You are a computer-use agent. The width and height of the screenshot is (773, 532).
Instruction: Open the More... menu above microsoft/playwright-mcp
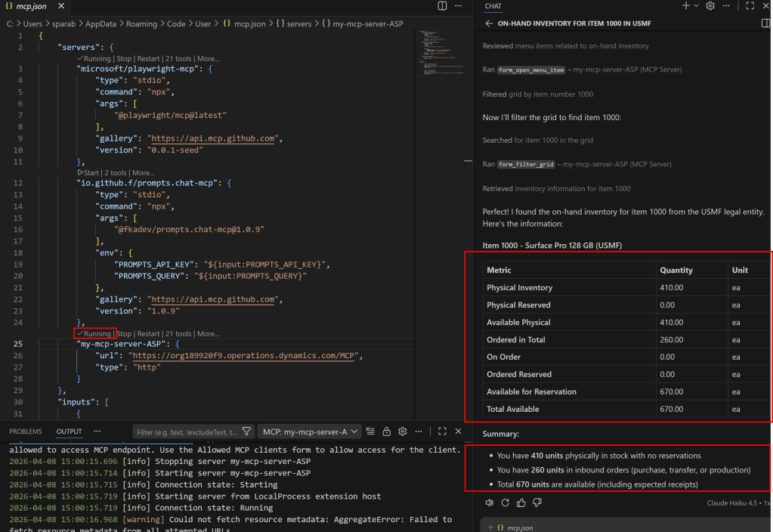[208, 58]
